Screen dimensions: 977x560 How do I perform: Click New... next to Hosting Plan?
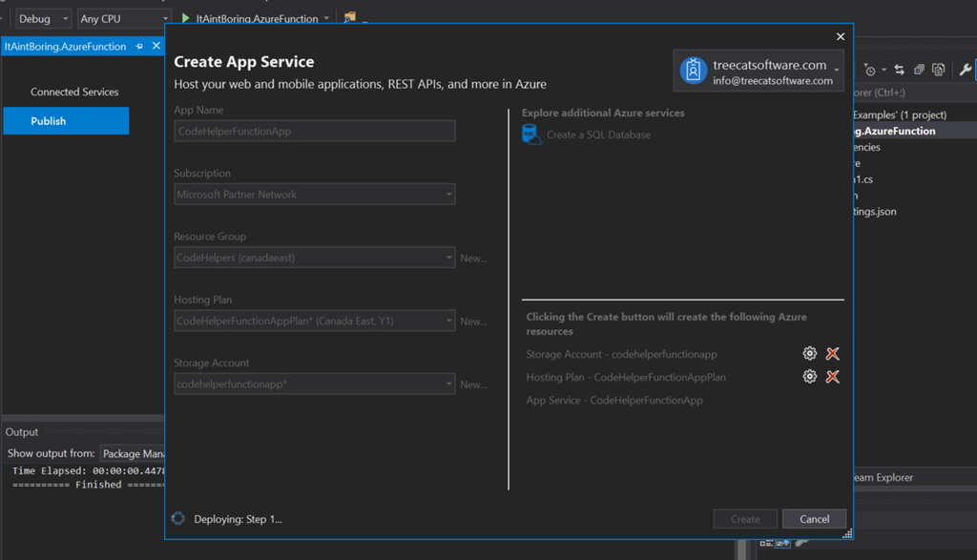pos(473,321)
